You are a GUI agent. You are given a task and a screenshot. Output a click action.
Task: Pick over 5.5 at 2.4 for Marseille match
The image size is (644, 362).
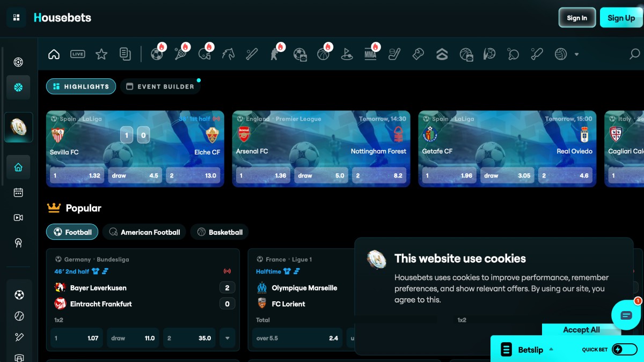pyautogui.click(x=297, y=338)
